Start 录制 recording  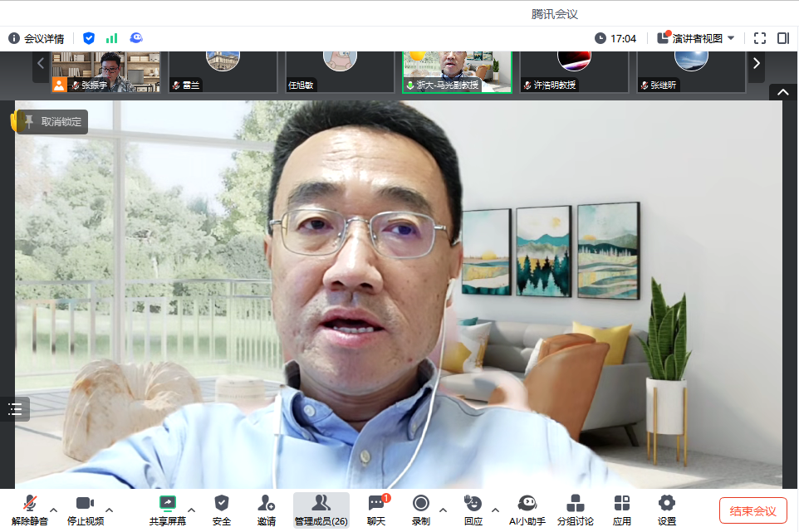(420, 509)
